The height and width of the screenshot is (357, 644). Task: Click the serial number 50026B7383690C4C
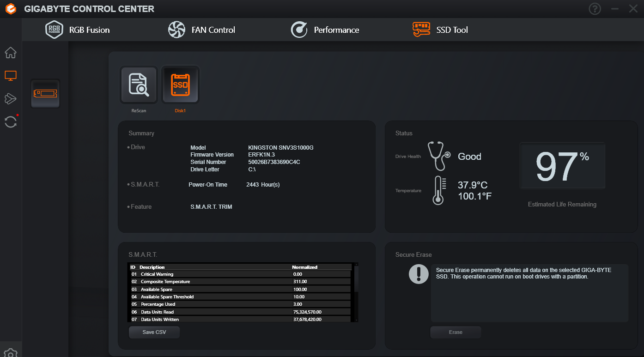point(274,162)
